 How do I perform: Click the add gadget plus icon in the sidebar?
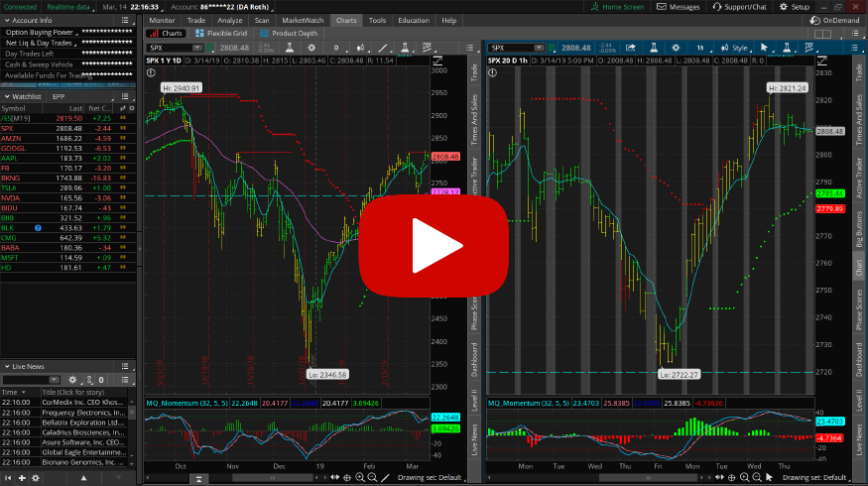click(22, 478)
